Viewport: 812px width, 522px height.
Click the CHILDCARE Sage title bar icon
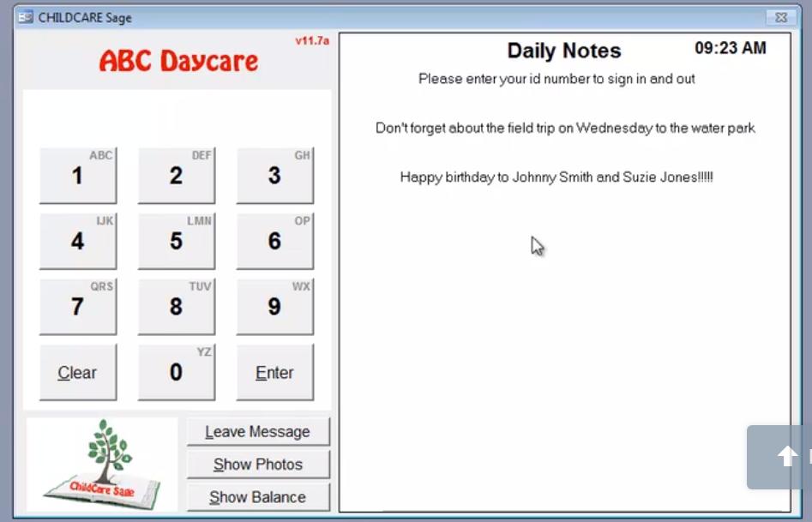[x=25, y=17]
